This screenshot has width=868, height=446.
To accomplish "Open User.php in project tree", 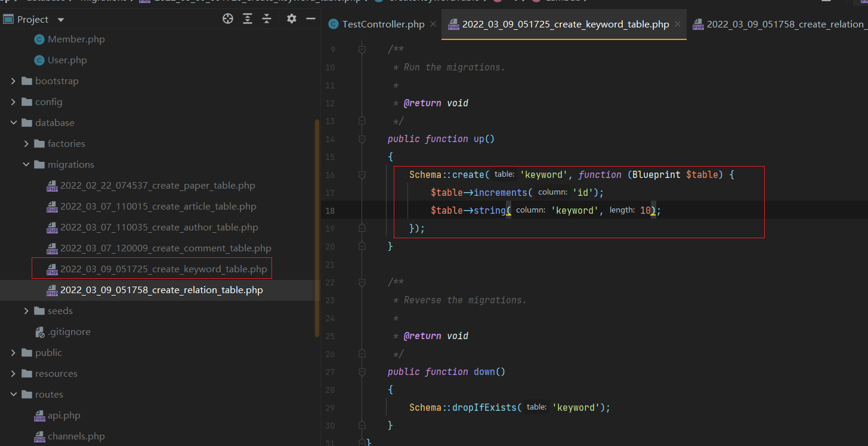I will tap(67, 60).
